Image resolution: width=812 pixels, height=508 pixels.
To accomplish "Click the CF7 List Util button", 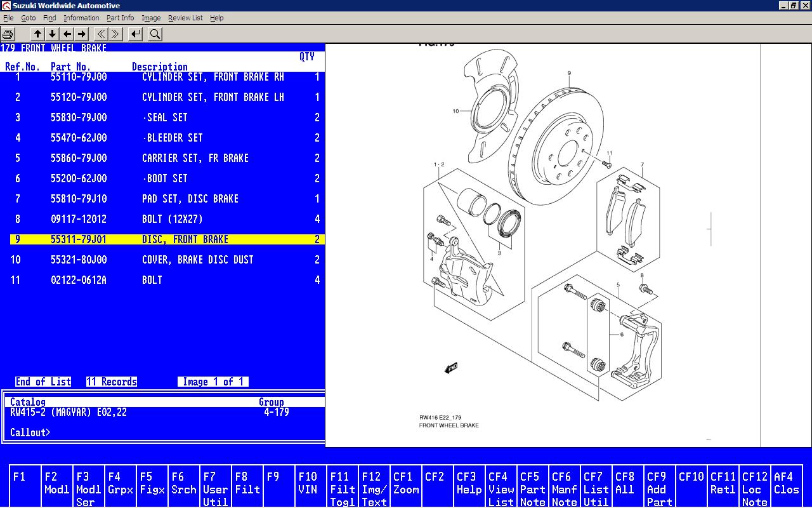I will (596, 486).
